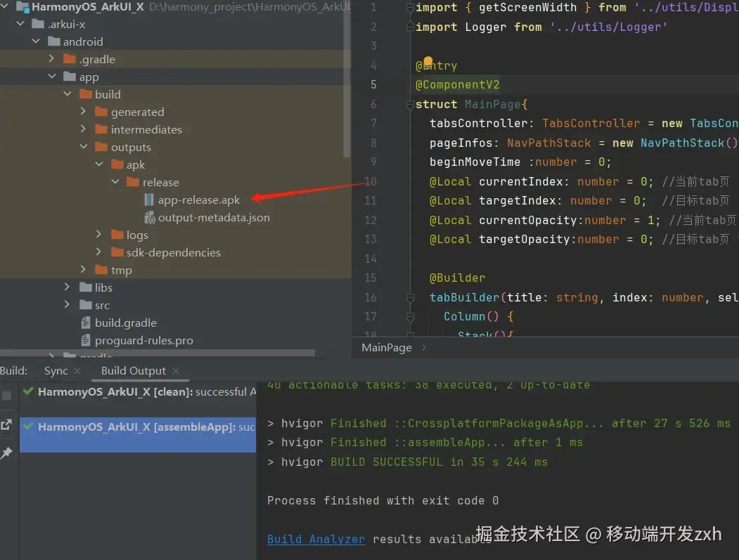This screenshot has width=739, height=560.
Task: Click the green check icon for clean task
Action: [28, 391]
